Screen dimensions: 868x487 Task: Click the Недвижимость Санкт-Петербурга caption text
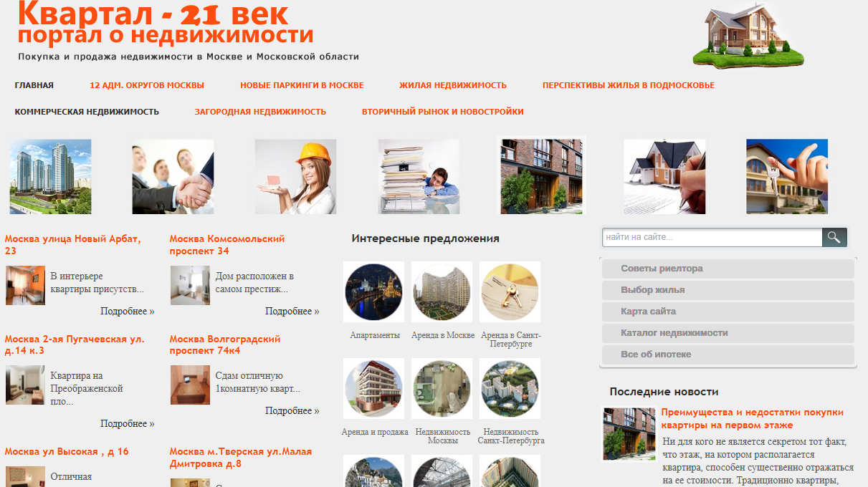pos(511,436)
